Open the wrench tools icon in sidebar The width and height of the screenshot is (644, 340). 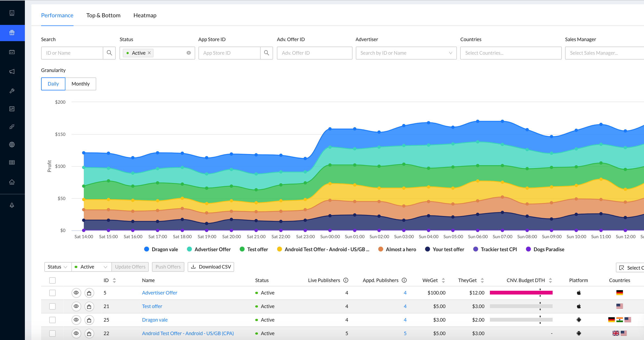[12, 91]
